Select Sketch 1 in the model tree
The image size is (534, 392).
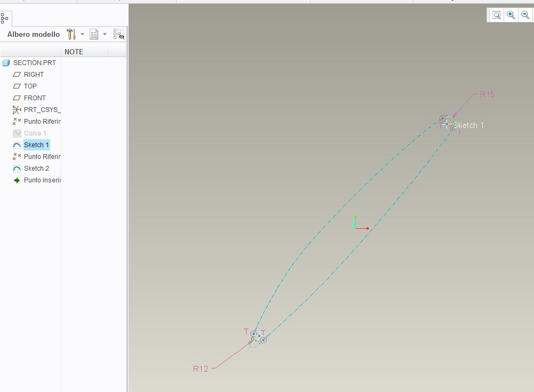36,145
